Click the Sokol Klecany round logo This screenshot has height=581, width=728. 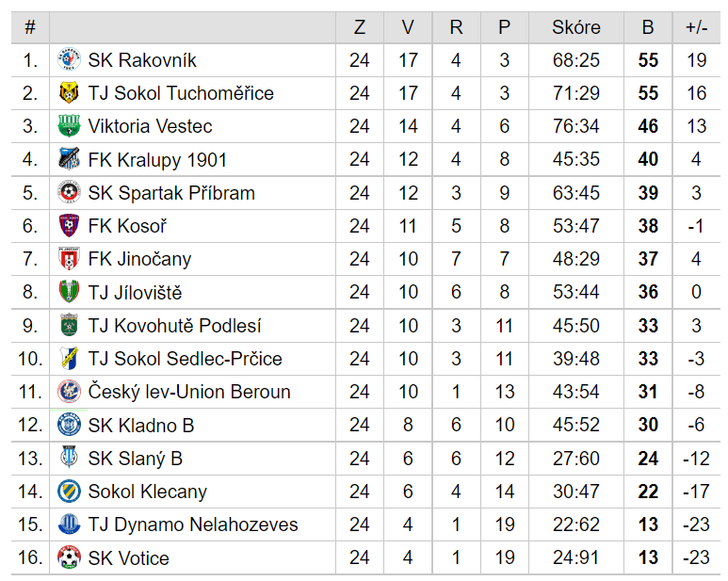coord(69,491)
